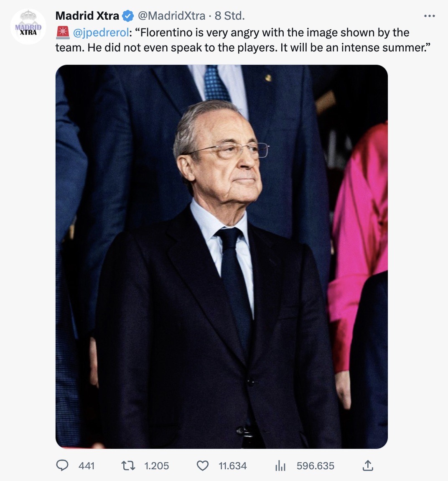Click the 596.635 views count
The width and height of the screenshot is (448, 481).
click(x=316, y=466)
